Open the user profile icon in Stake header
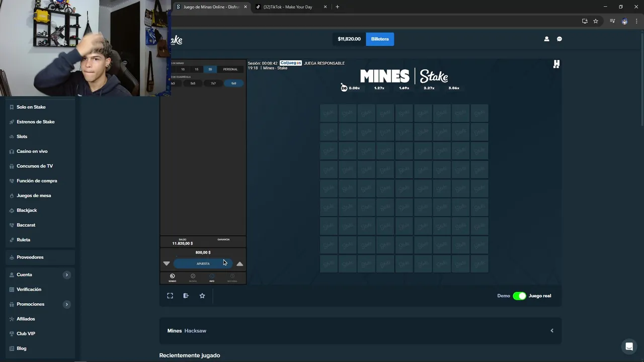644x362 pixels. pos(546,39)
